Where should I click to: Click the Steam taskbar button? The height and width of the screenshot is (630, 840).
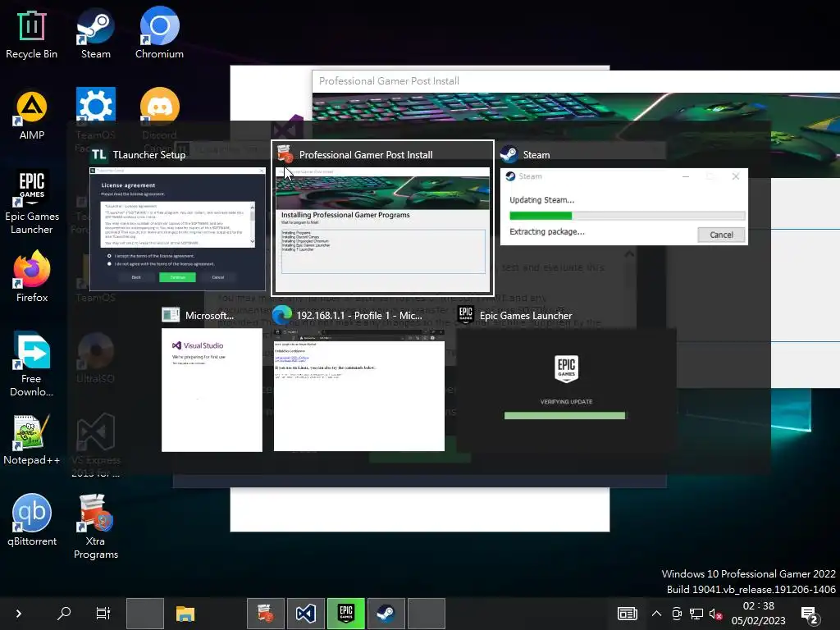[x=386, y=614]
